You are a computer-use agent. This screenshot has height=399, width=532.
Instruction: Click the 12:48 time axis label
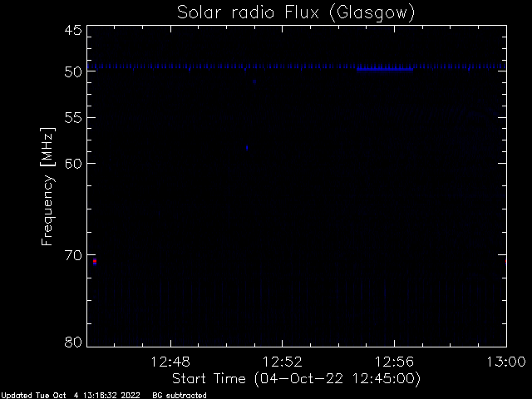pyautogui.click(x=170, y=362)
